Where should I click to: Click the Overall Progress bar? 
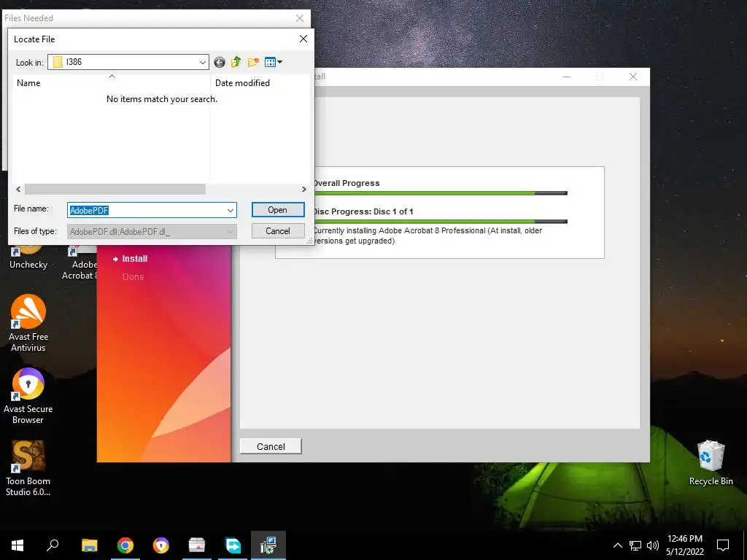coord(440,193)
